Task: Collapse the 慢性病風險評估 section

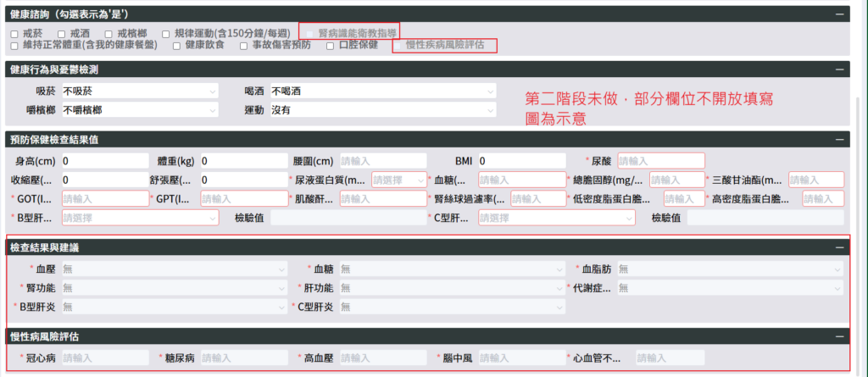Action: coord(839,336)
